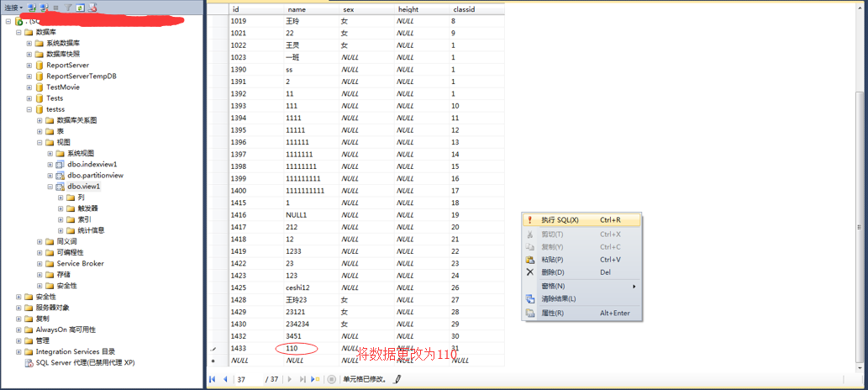This screenshot has width=868, height=390.
Task: Click the green refresh toolbar icon
Action: tap(81, 8)
